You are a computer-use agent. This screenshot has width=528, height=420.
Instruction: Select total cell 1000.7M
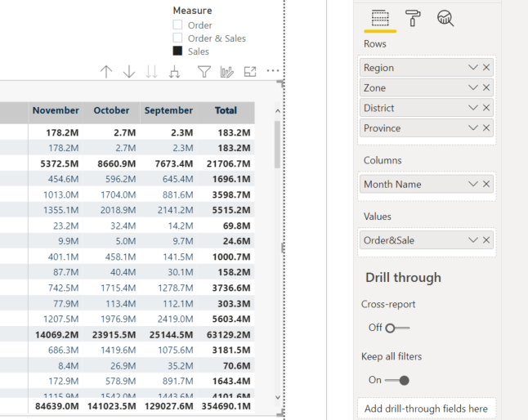(231, 257)
